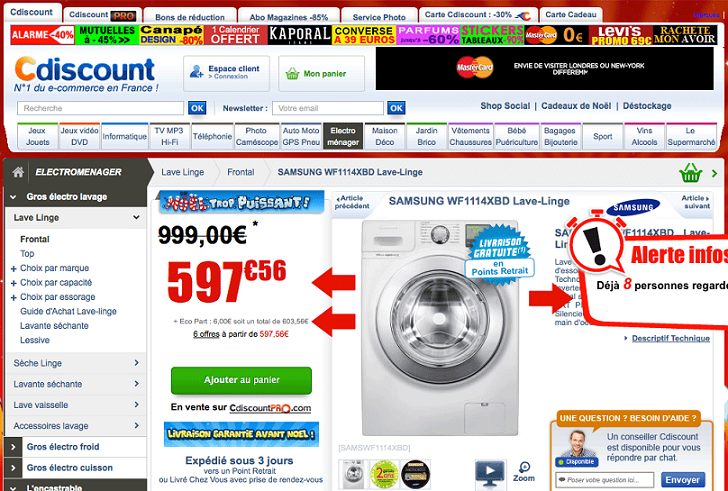
Task: Open Mon panier basket button
Action: [x=321, y=74]
